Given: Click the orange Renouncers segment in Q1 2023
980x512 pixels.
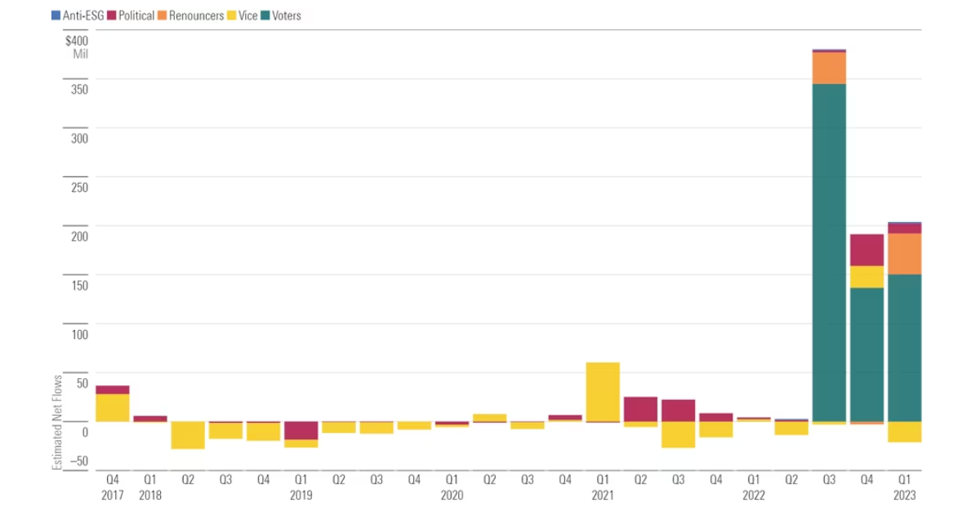Looking at the screenshot, I should point(904,254).
